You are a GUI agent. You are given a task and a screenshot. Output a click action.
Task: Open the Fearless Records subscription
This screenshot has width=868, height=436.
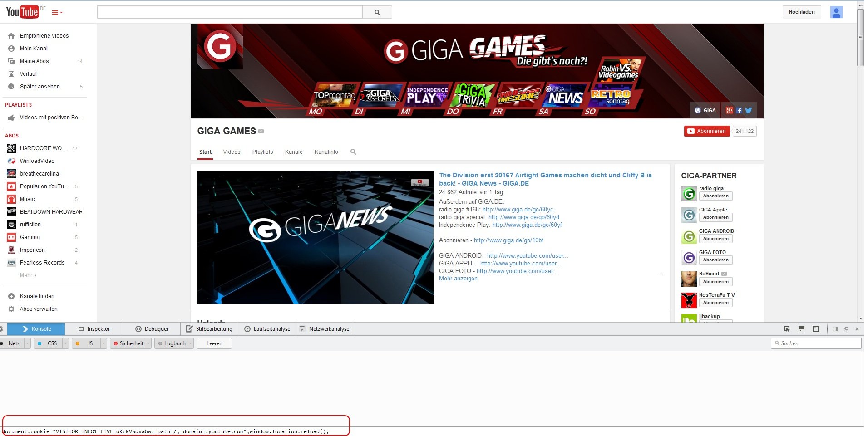click(42, 263)
